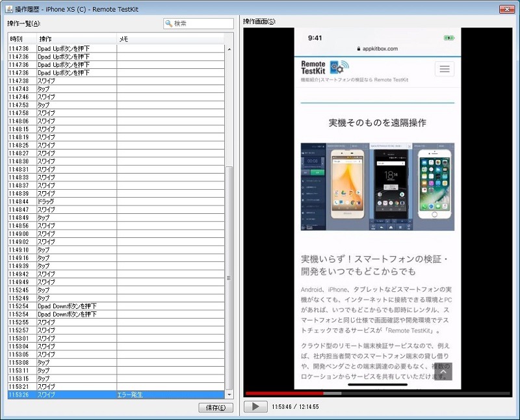This screenshot has height=420, width=520.
Task: Click the vertical scrollbar thumb of list
Action: click(229, 278)
